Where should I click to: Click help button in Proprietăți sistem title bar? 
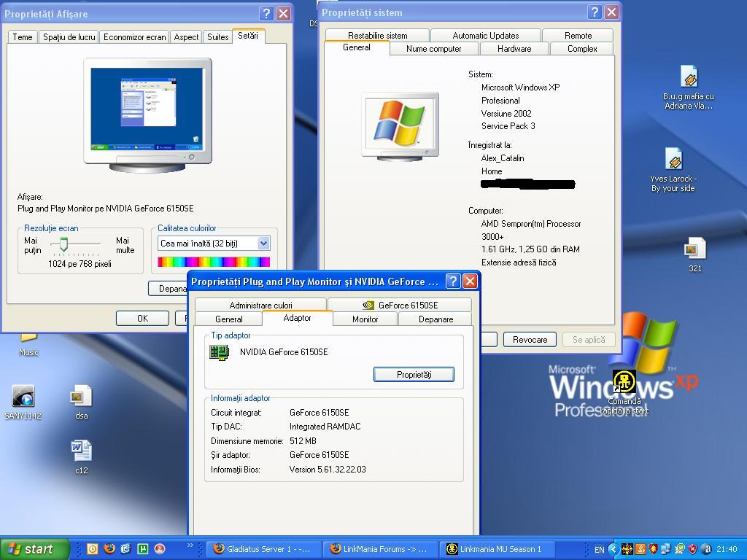[x=595, y=12]
